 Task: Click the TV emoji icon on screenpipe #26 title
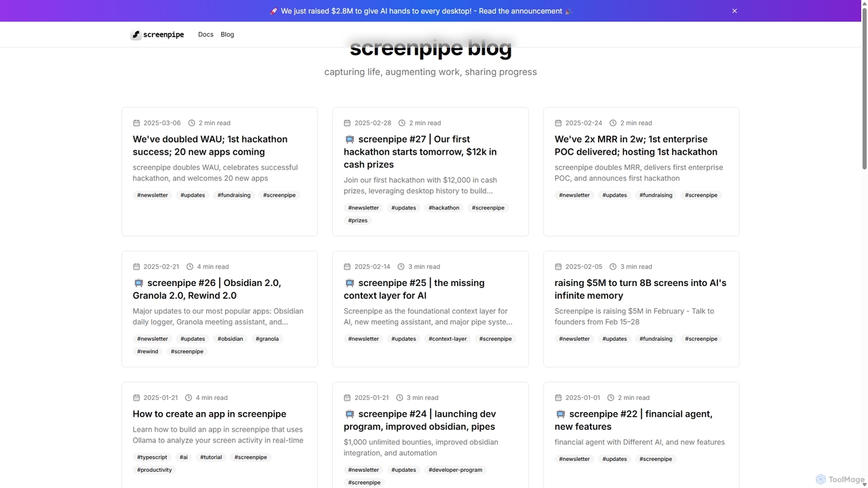point(138,283)
